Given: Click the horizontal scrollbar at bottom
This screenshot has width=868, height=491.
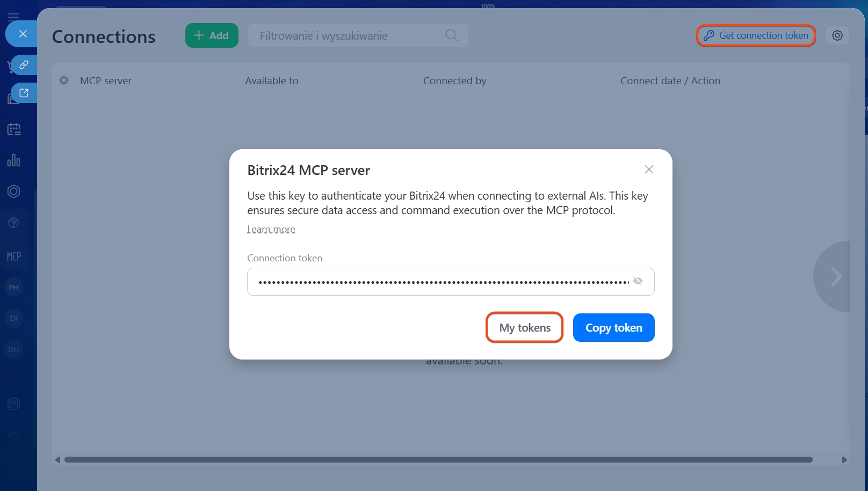Looking at the screenshot, I should coord(438,460).
